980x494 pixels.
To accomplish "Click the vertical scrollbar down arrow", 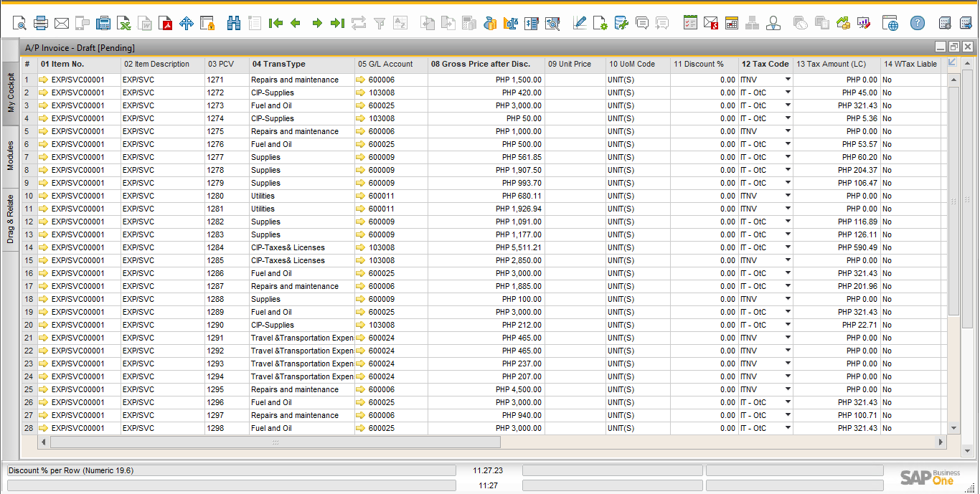I will [953, 428].
